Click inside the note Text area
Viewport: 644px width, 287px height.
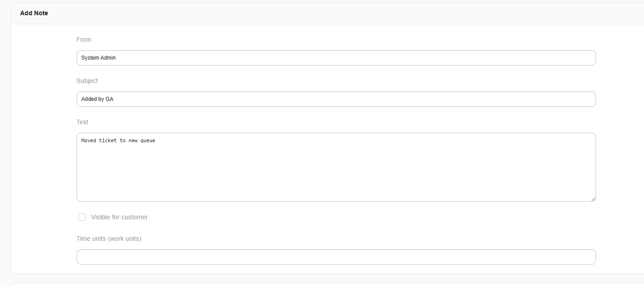(336, 167)
